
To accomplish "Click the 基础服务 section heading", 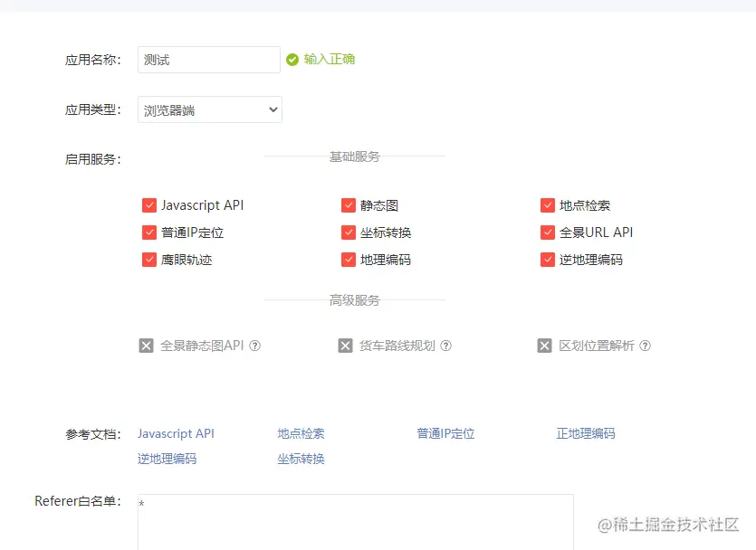I will pyautogui.click(x=354, y=156).
